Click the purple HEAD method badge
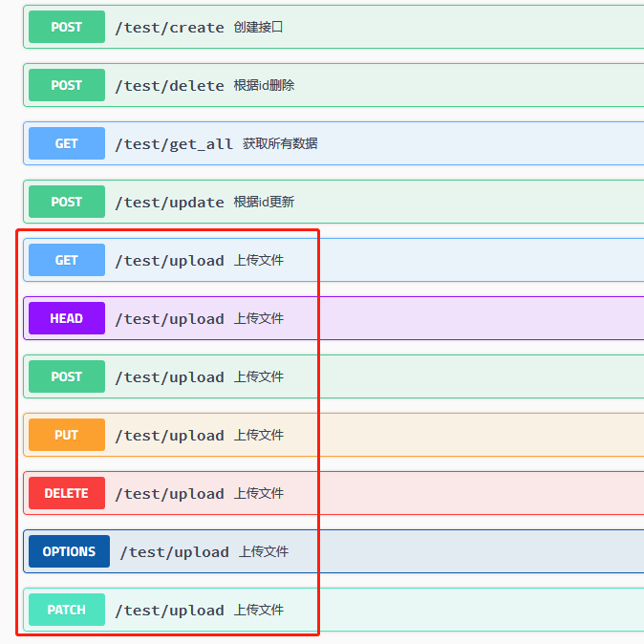 (66, 318)
